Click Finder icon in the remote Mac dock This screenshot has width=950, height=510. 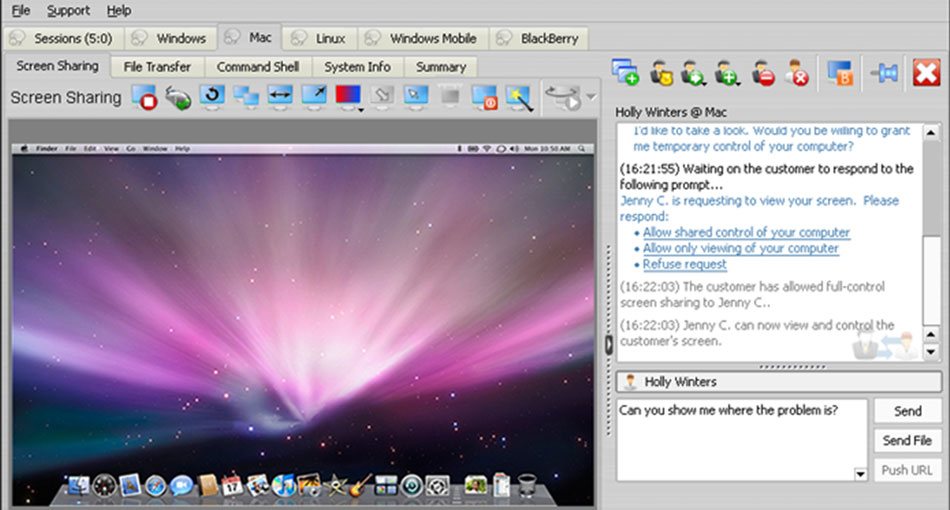[78, 485]
